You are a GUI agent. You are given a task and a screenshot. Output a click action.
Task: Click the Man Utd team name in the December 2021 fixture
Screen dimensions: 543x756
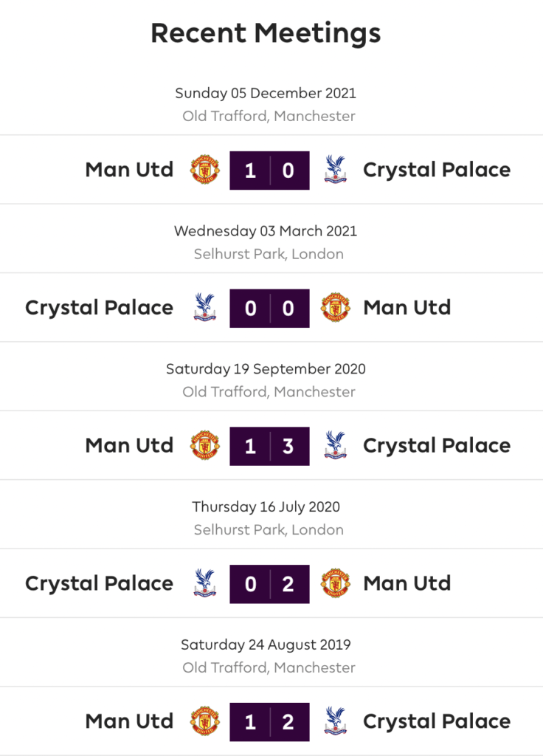(129, 170)
